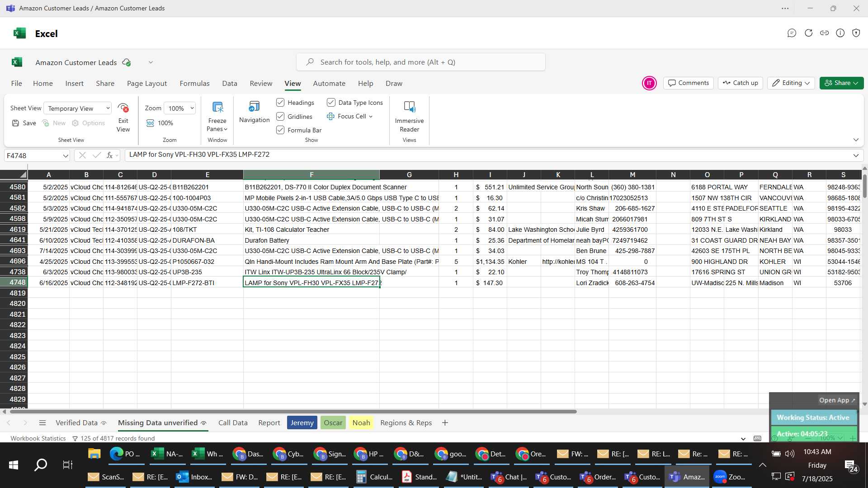Click the Kohler company cell

point(524,262)
